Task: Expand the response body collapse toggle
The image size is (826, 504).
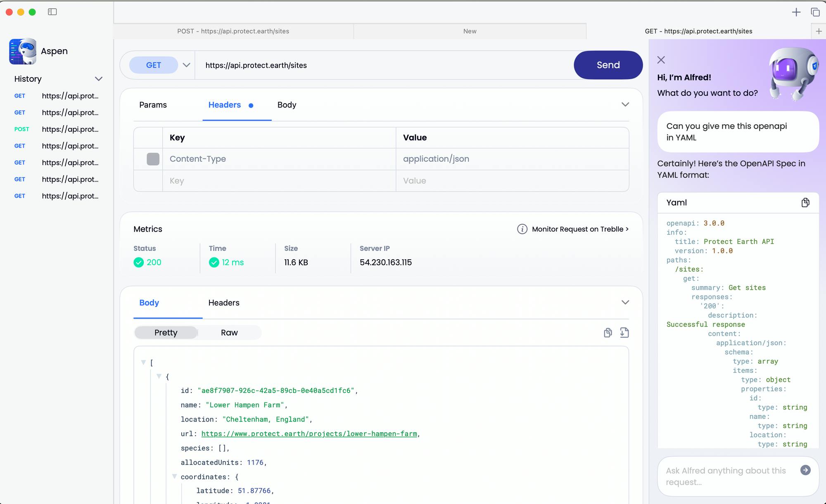Action: coord(625,303)
